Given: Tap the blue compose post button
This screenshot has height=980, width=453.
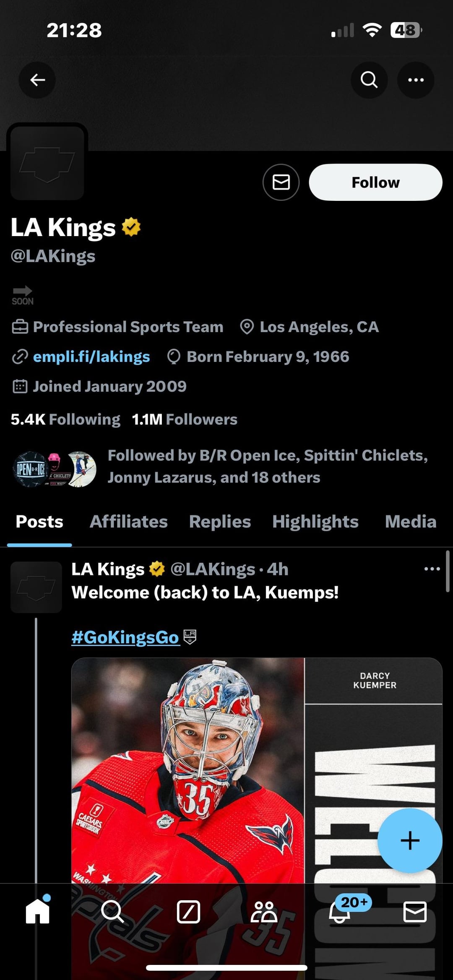Looking at the screenshot, I should point(410,840).
